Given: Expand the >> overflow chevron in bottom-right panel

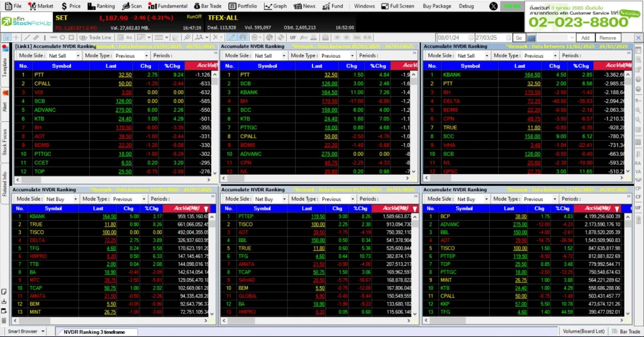Looking at the screenshot, I should tap(629, 197).
